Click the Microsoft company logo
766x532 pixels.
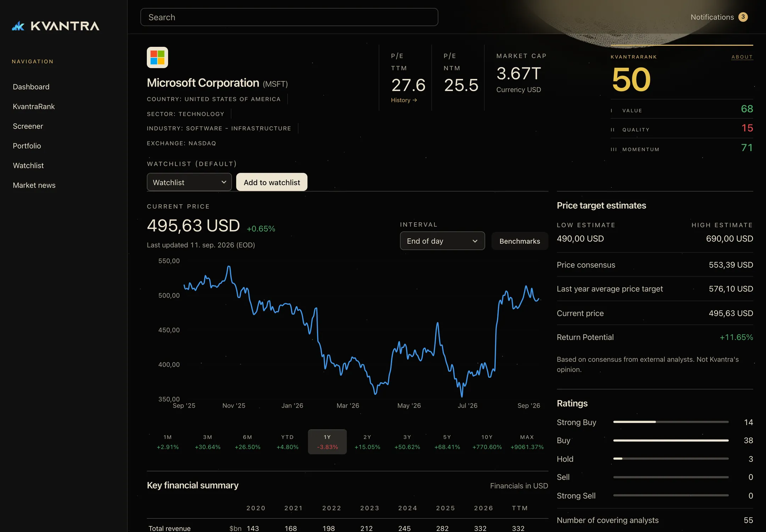157,57
